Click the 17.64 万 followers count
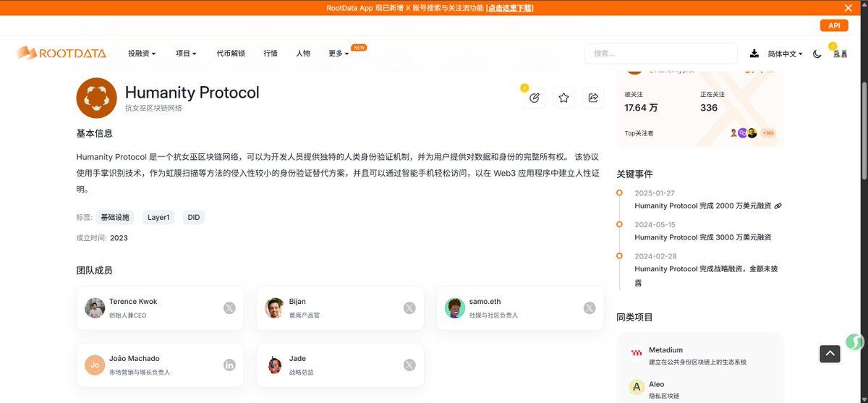The width and height of the screenshot is (868, 403). 641,108
